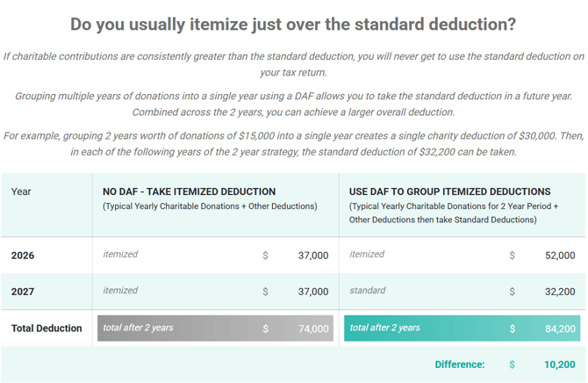
Task: Click the Total Deduction row label
Action: click(47, 329)
